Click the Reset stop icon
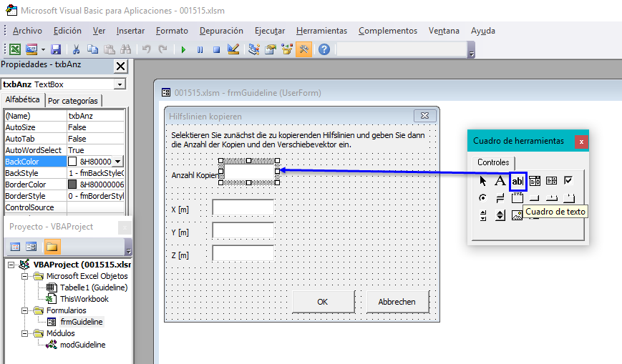 pos(216,49)
